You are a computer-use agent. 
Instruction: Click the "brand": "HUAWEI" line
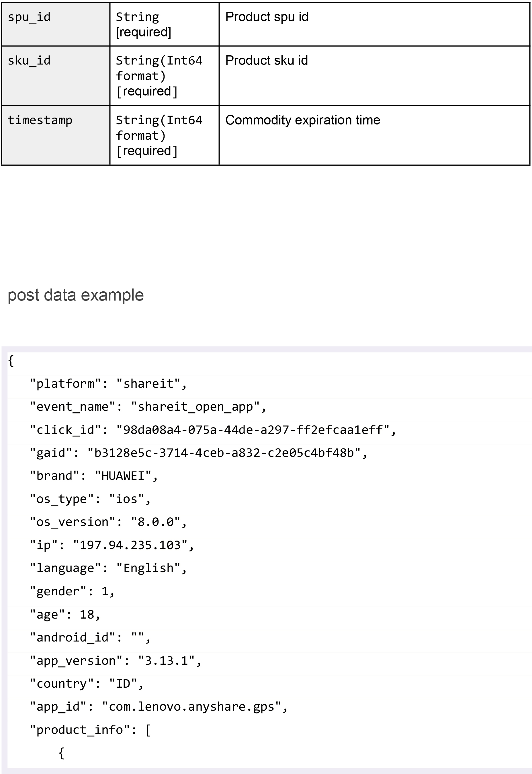click(x=94, y=476)
